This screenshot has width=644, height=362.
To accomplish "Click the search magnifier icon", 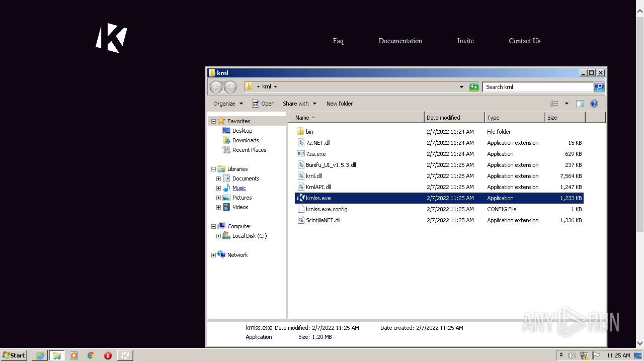I will [599, 87].
